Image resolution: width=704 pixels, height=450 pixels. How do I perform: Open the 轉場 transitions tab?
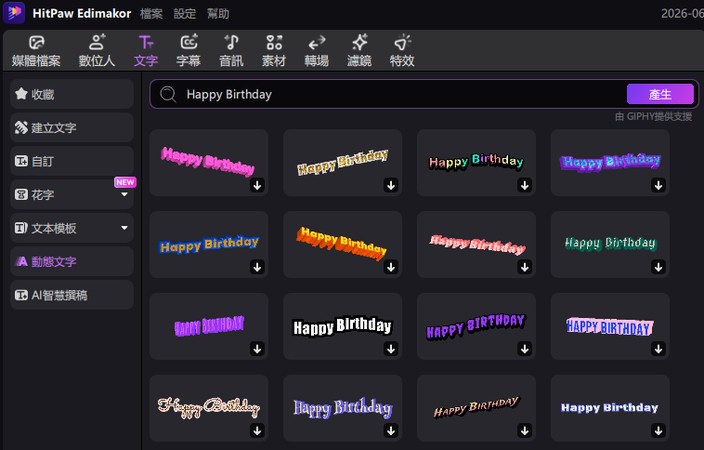[317, 51]
